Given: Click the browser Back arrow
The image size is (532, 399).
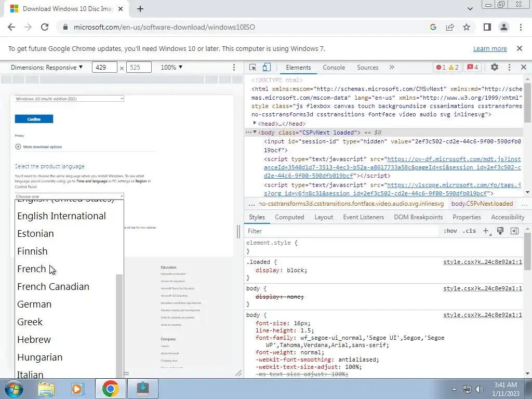Looking at the screenshot, I should pyautogui.click(x=11, y=27).
